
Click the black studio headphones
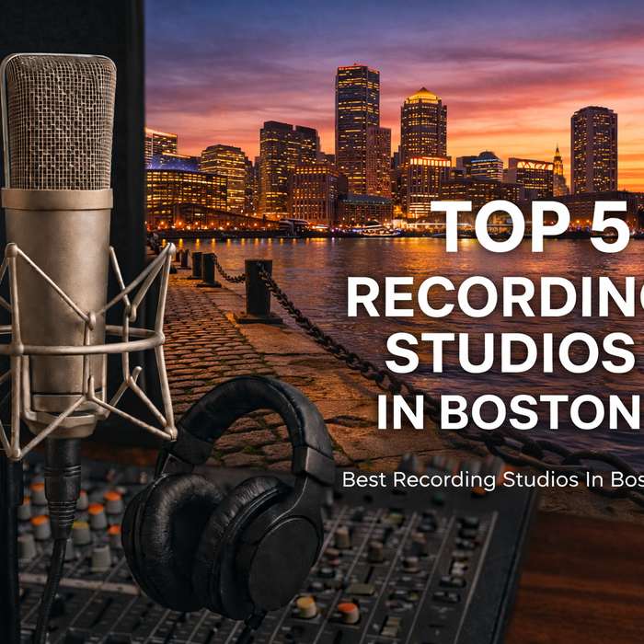(x=228, y=497)
